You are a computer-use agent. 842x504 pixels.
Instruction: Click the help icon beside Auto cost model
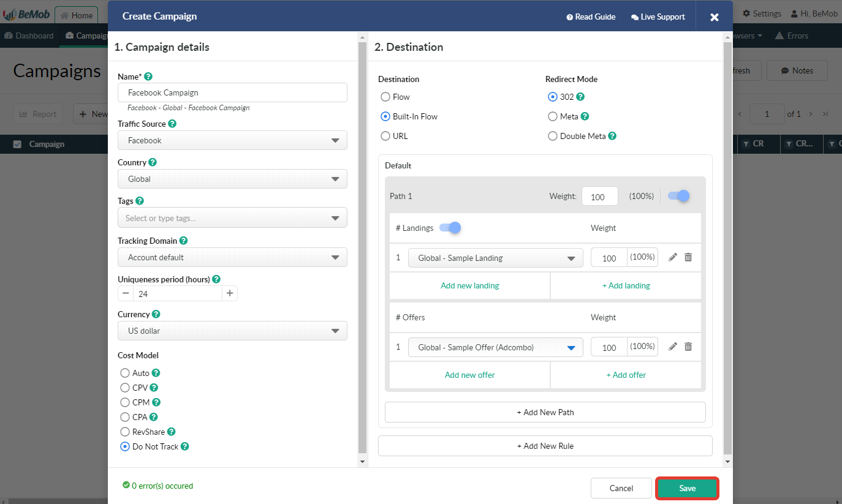coord(156,373)
